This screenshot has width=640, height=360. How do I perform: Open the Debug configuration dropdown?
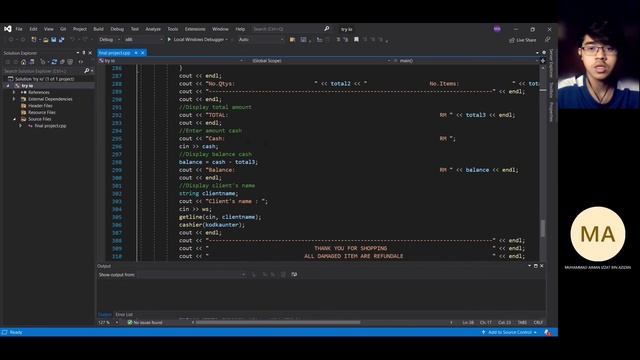point(109,40)
